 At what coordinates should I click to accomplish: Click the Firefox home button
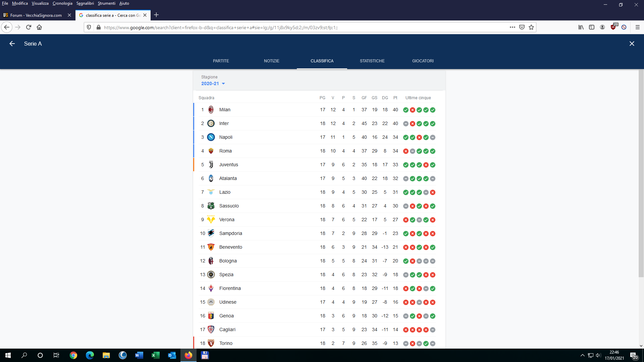point(39,27)
